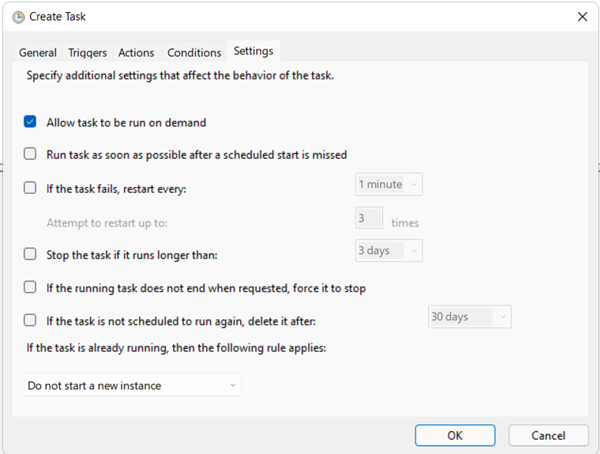Go to the Conditions tab
This screenshot has width=600, height=454.
(194, 52)
